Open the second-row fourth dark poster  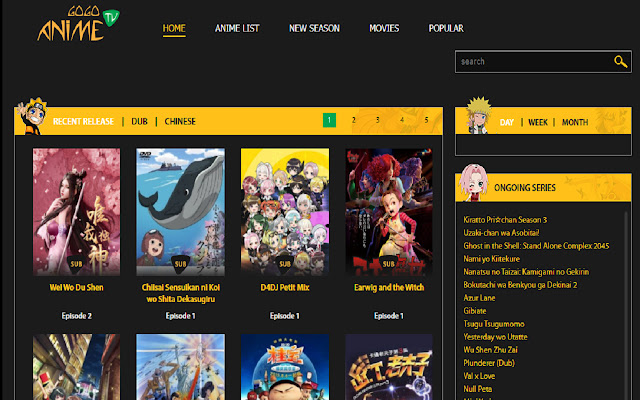[389, 367]
